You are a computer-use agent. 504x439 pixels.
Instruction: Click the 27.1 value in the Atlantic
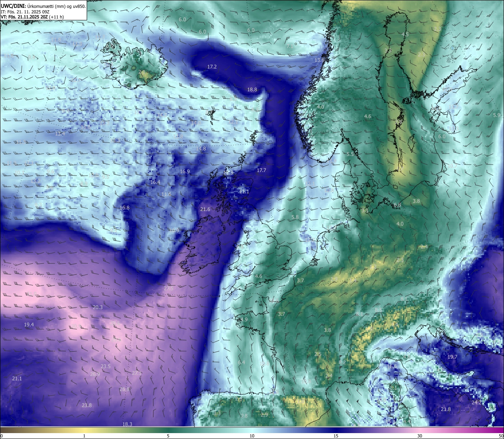(x=137, y=373)
